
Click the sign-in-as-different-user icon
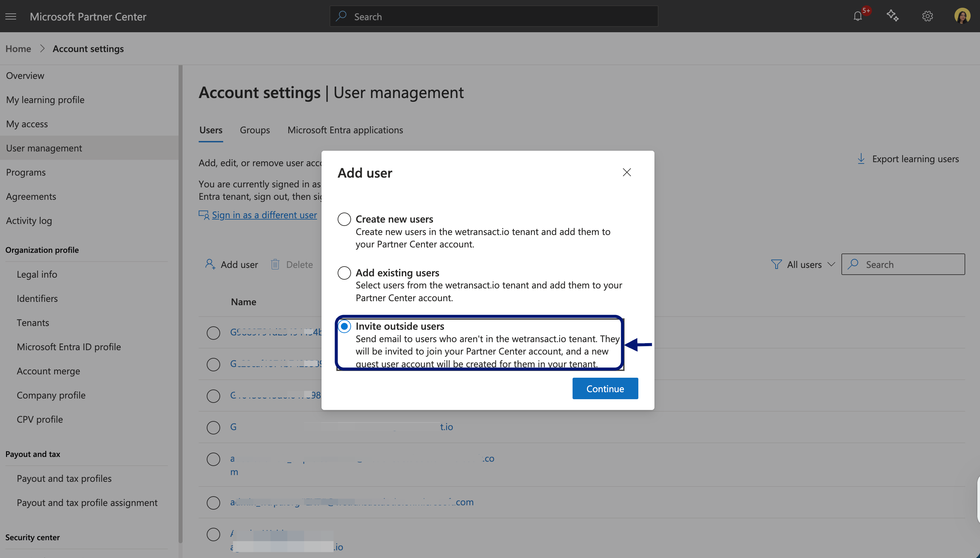pyautogui.click(x=203, y=215)
